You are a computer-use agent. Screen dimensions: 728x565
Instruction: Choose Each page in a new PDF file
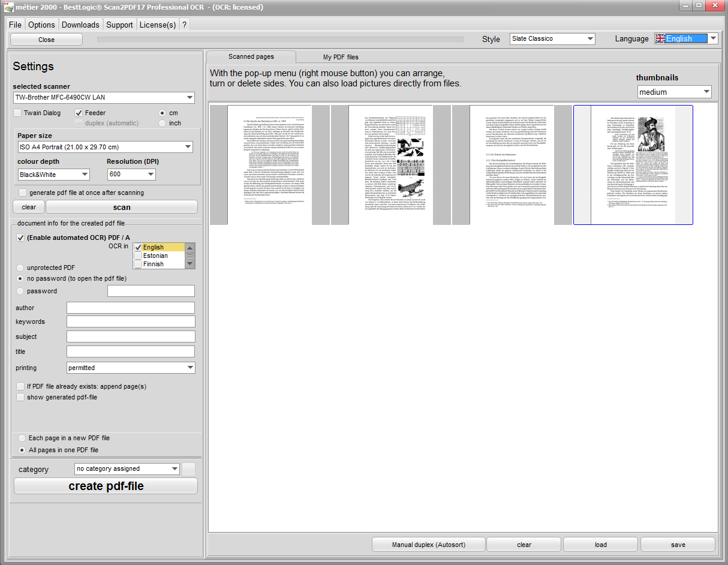click(22, 438)
